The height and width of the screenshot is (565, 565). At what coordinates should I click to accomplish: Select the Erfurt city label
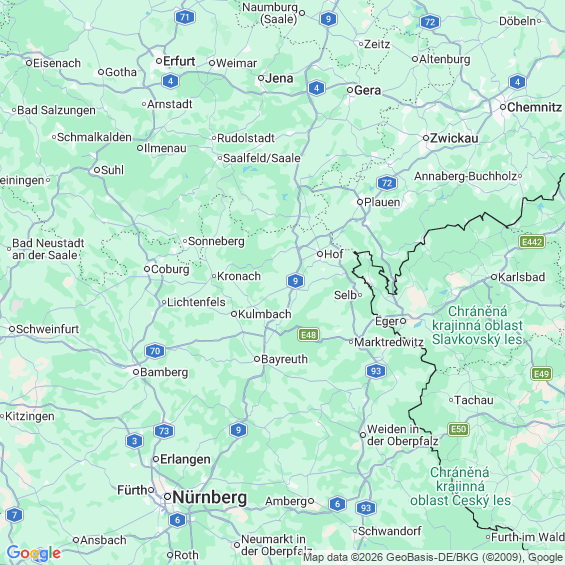(179, 61)
